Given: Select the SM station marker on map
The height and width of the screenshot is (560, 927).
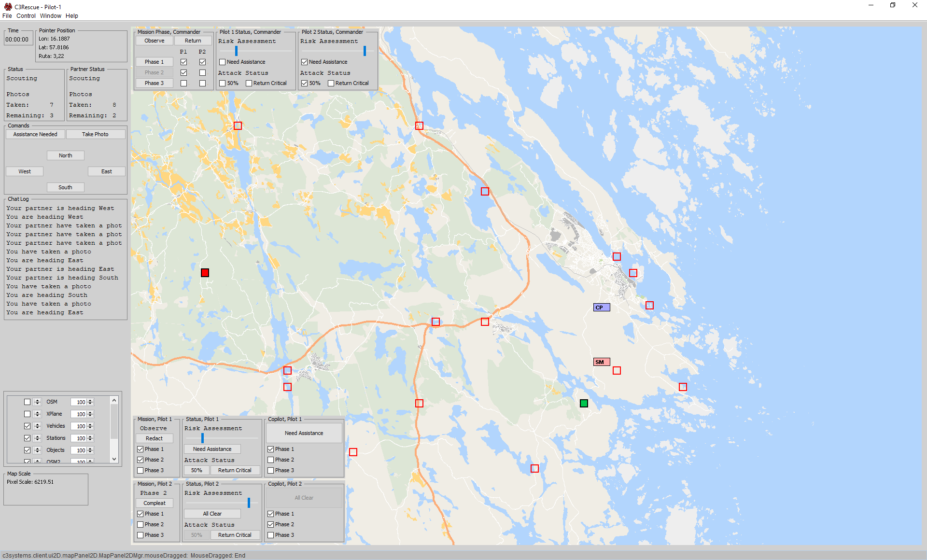Looking at the screenshot, I should pos(601,362).
